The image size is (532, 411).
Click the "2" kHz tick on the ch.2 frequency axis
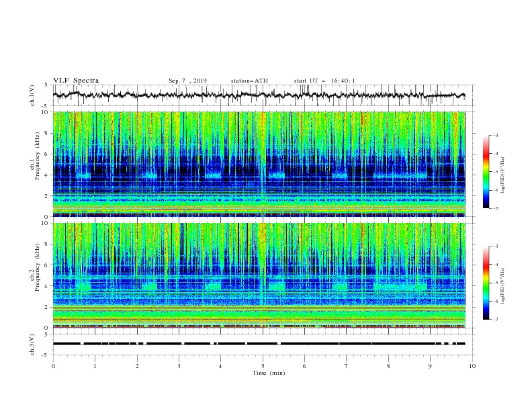pyautogui.click(x=47, y=307)
